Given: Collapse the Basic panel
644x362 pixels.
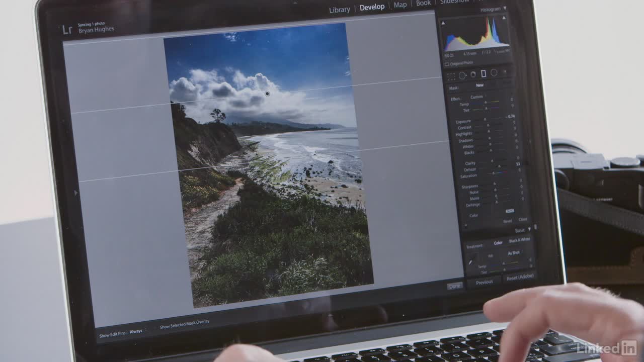Looking at the screenshot, I should click(529, 229).
